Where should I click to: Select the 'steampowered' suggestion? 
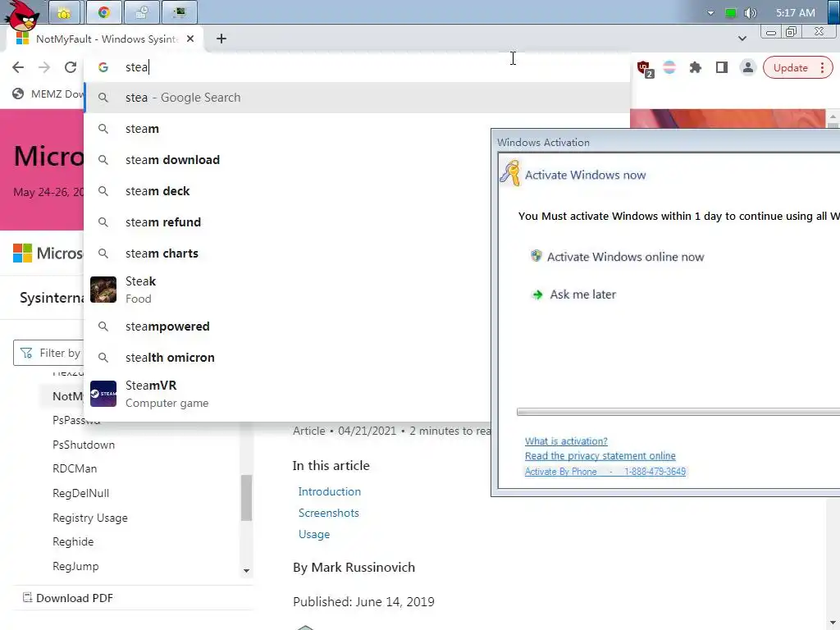[x=288, y=326]
